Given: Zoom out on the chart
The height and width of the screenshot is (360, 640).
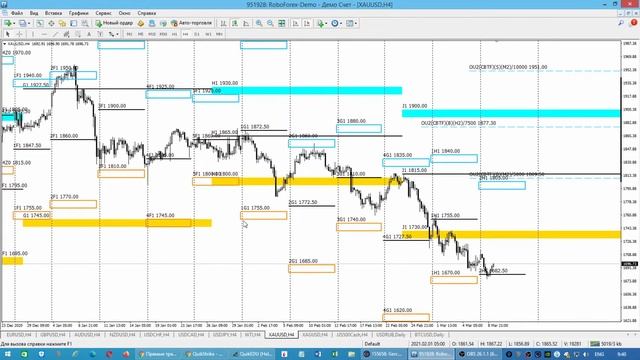Looking at the screenshot, I should [x=270, y=23].
